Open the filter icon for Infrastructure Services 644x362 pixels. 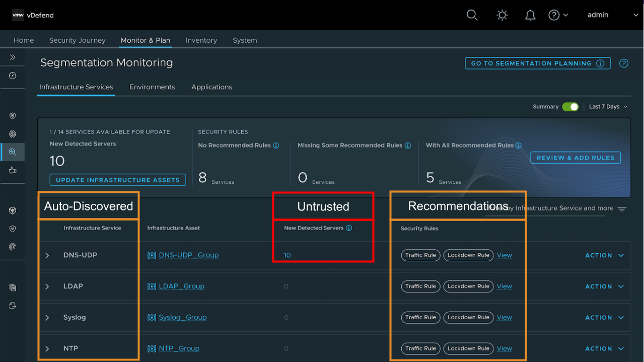tap(622, 209)
